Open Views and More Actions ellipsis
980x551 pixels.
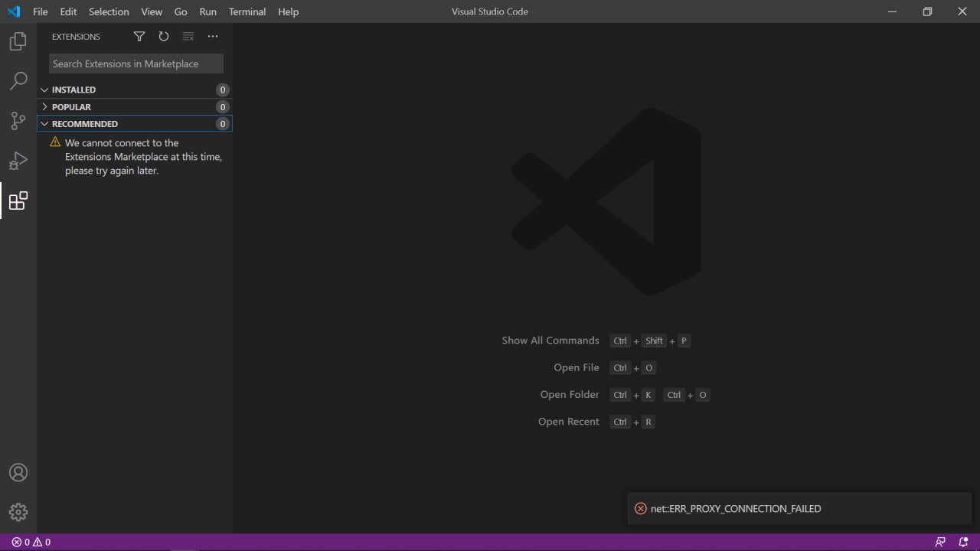click(x=213, y=36)
